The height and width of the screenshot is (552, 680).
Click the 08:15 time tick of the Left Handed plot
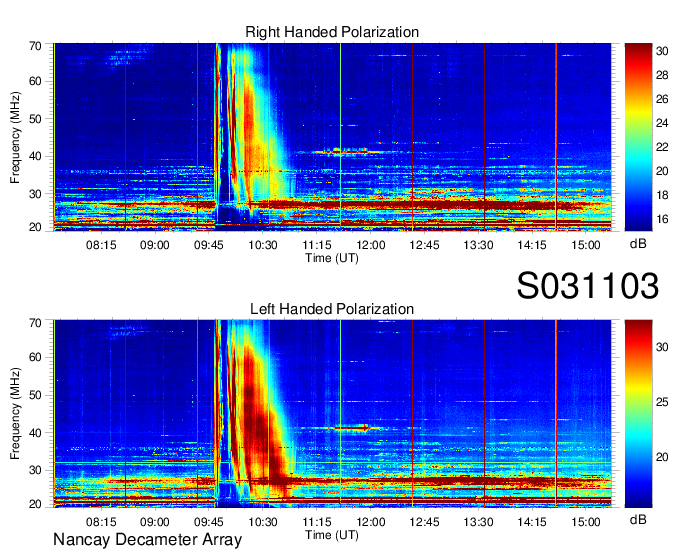point(101,522)
